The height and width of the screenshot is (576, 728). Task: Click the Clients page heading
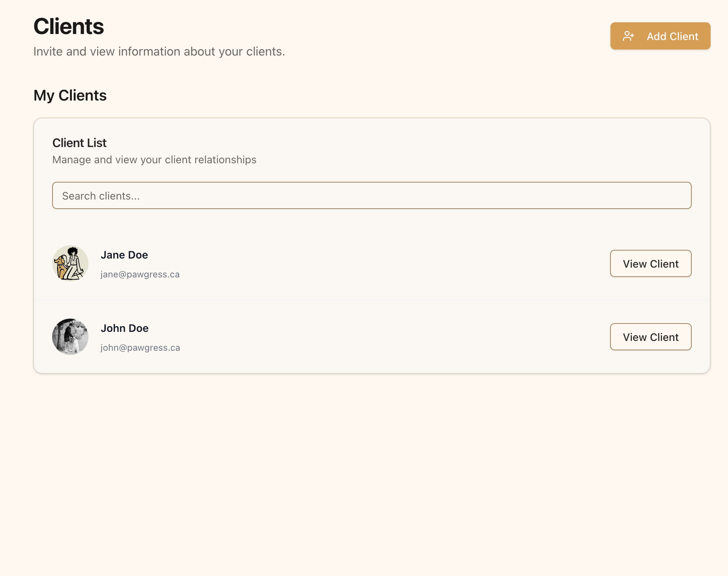tap(68, 26)
